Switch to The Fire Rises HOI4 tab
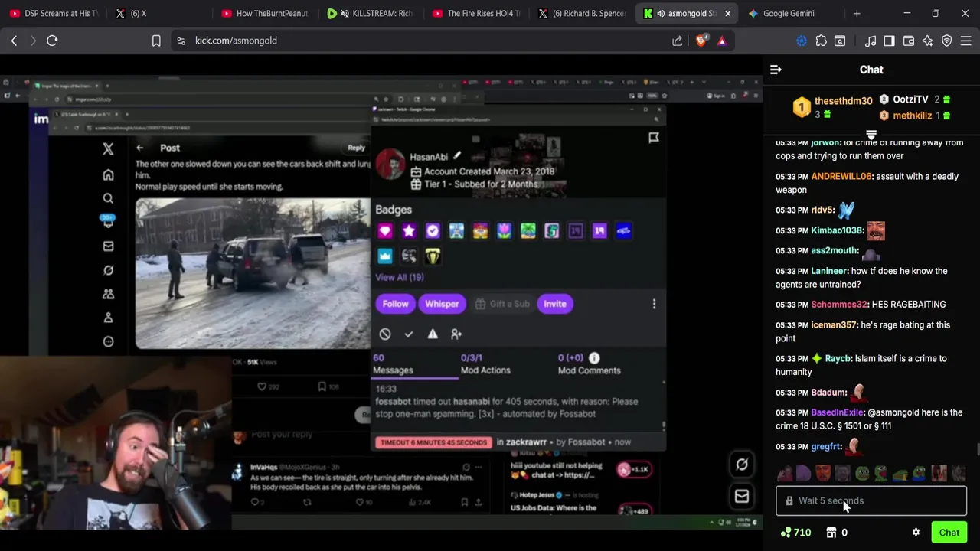 coord(476,13)
